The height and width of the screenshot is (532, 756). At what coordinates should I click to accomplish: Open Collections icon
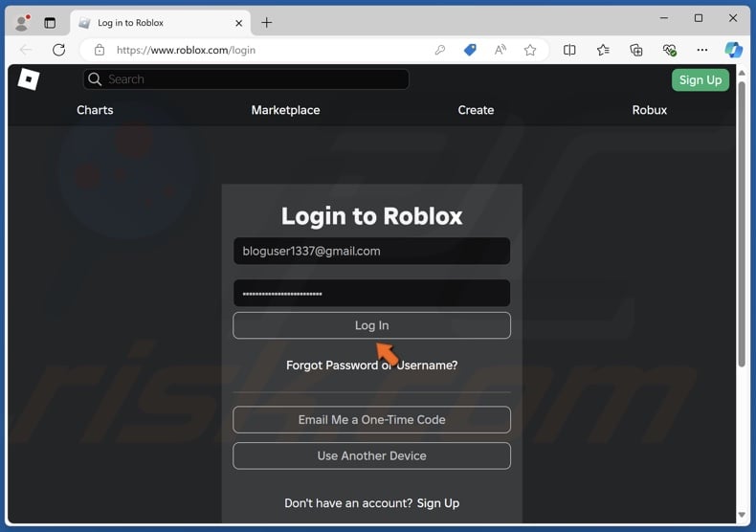pos(636,50)
